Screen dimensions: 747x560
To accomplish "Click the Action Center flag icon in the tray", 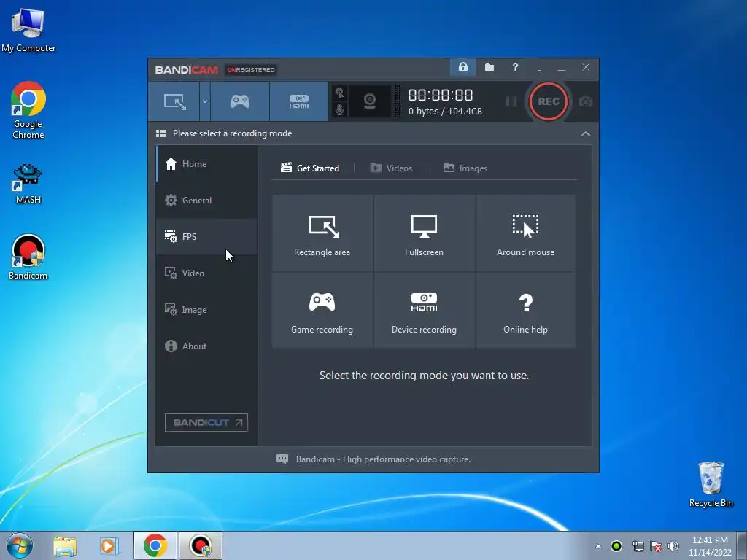I will click(x=656, y=546).
